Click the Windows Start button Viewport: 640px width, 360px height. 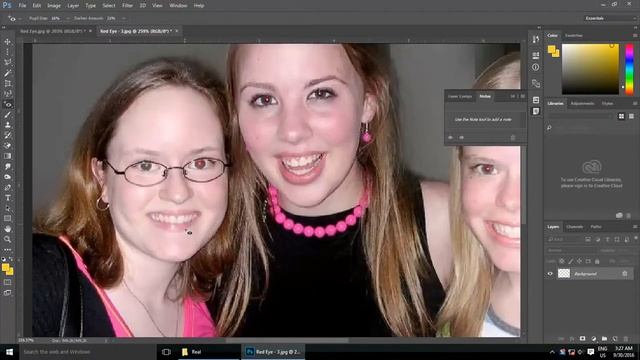[x=9, y=352]
